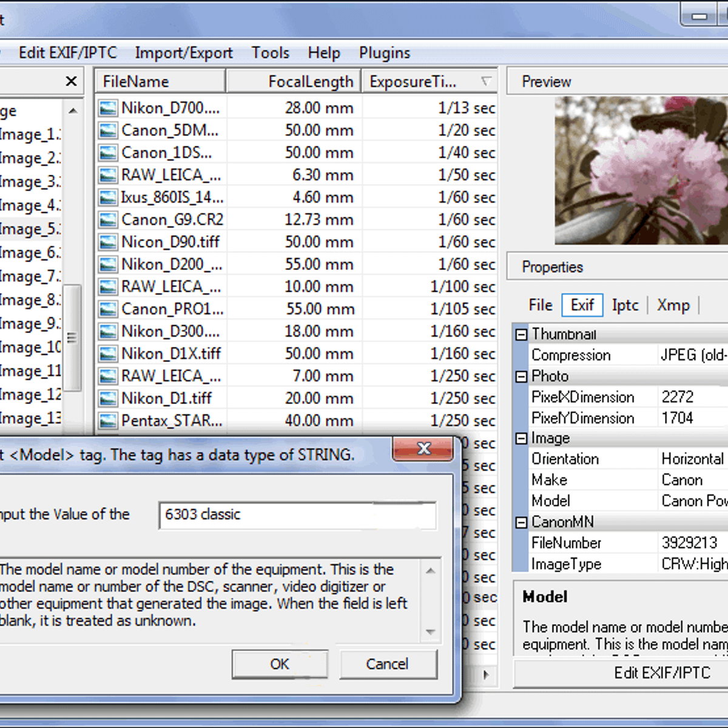
Task: Click Cancel in the Model dialog
Action: (387, 664)
